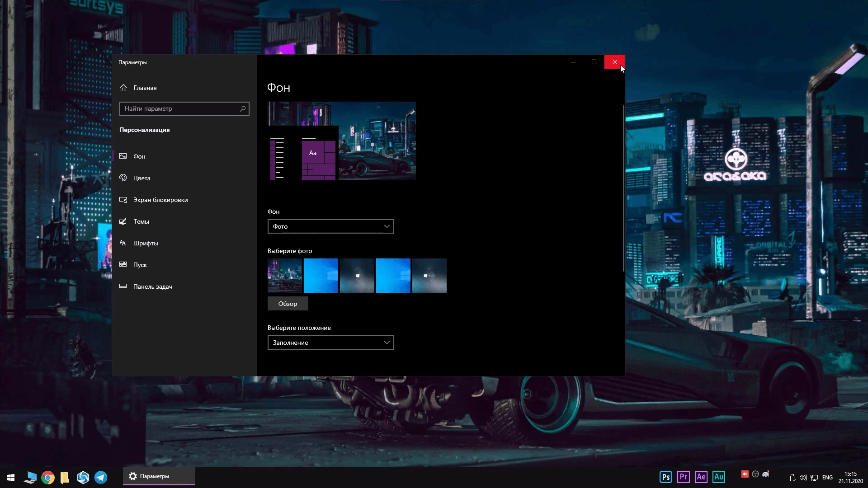This screenshot has width=868, height=488.
Task: Focus the Найти параметр search field
Action: pyautogui.click(x=184, y=108)
